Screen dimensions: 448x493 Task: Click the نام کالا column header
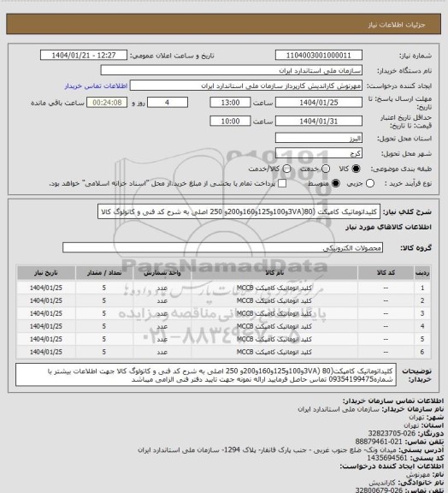click(274, 273)
